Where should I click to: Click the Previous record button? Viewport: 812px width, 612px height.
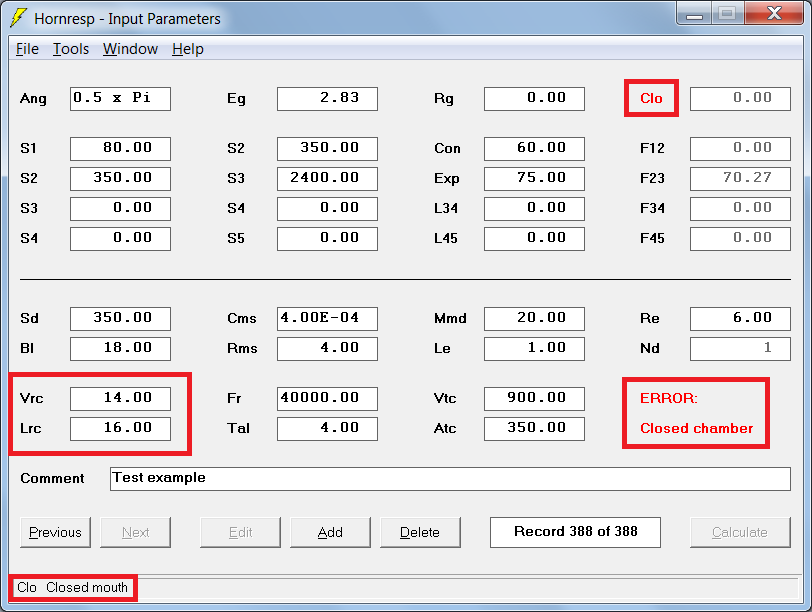click(55, 532)
